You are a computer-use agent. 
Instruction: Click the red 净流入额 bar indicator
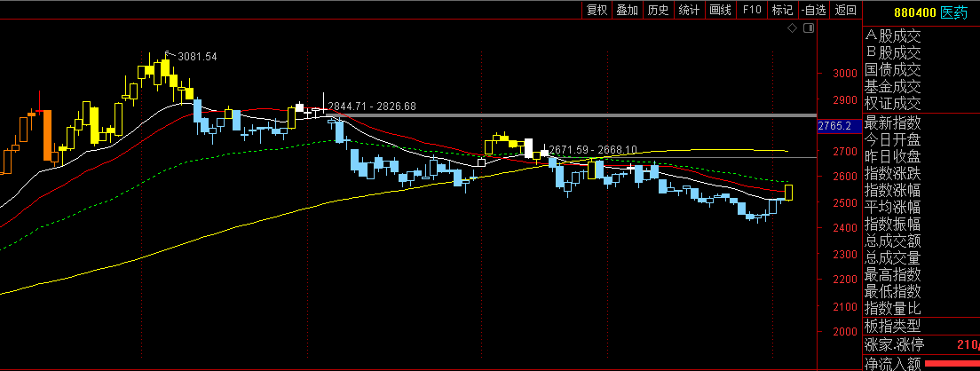952,364
